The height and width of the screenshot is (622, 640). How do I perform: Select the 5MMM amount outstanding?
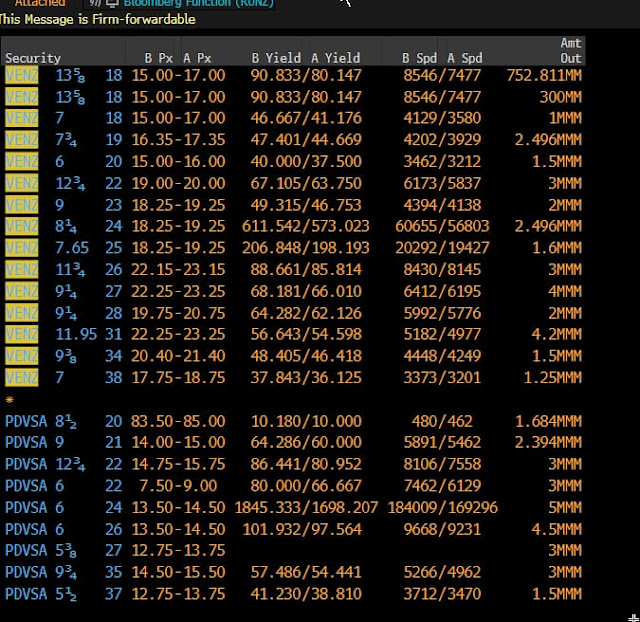pos(565,508)
